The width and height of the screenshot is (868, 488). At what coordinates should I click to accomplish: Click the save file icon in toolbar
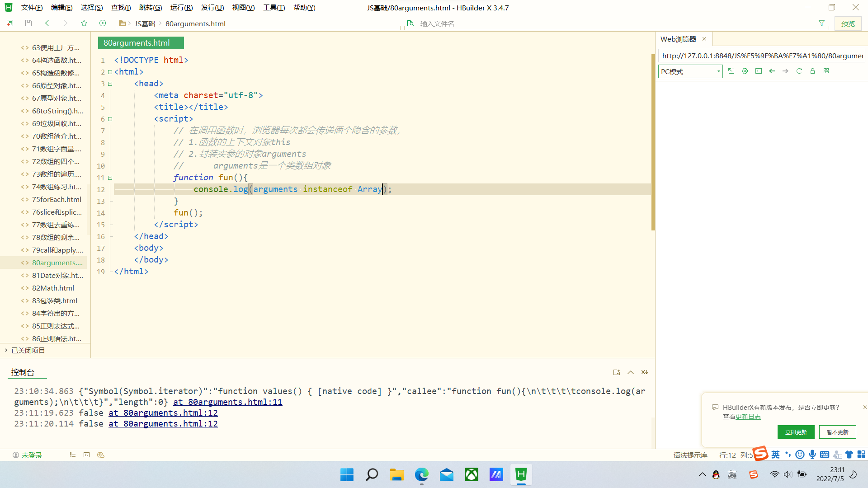tap(28, 23)
